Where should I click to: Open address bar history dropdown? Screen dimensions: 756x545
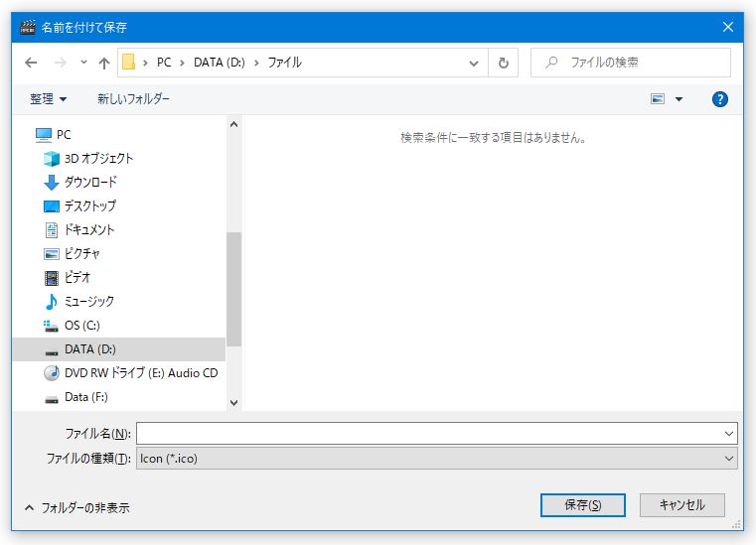474,63
